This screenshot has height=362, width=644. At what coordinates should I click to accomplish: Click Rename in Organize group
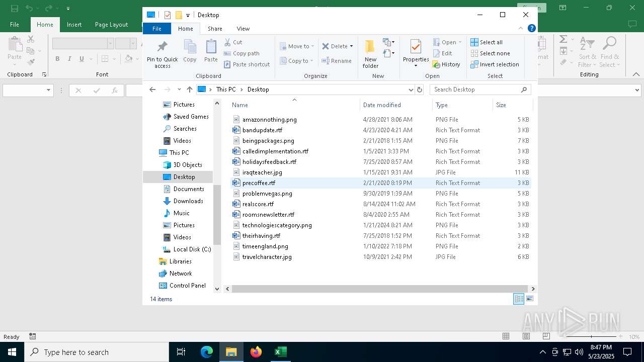[x=337, y=61]
